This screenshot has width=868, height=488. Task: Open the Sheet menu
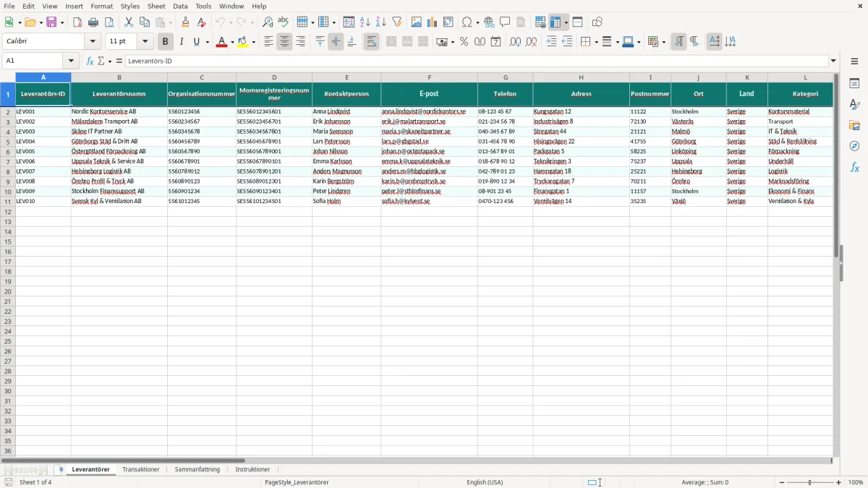pyautogui.click(x=156, y=6)
